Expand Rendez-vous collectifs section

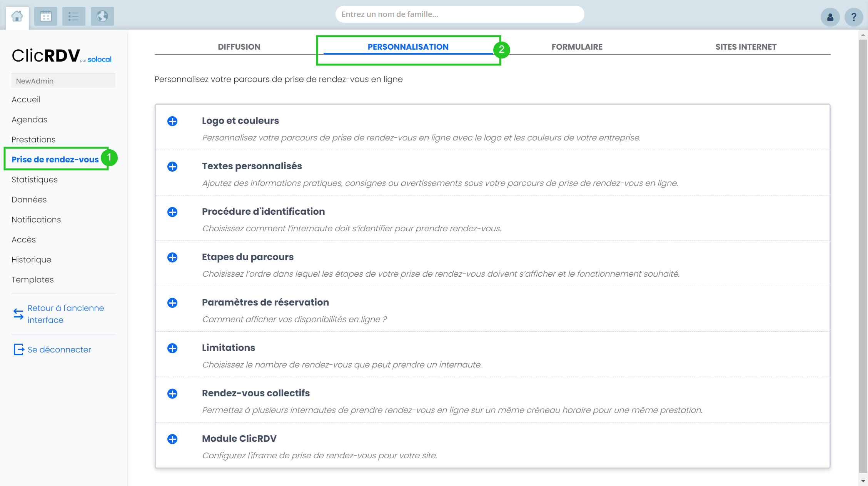coord(172,394)
